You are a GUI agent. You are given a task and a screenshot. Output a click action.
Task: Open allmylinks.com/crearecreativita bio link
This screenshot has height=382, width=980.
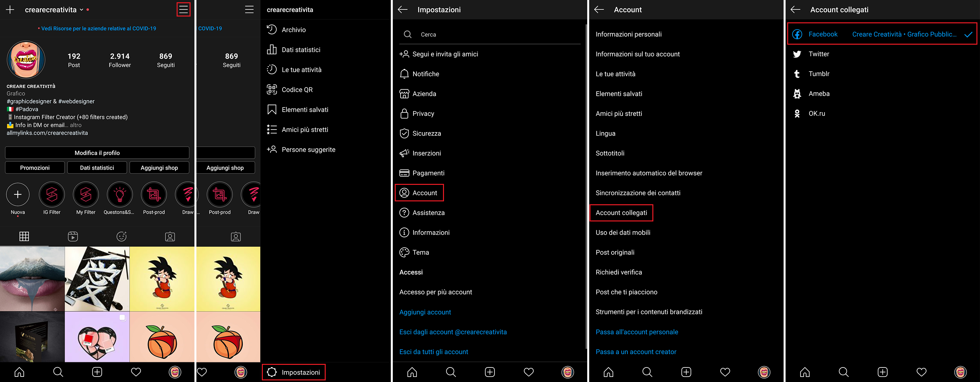click(47, 133)
